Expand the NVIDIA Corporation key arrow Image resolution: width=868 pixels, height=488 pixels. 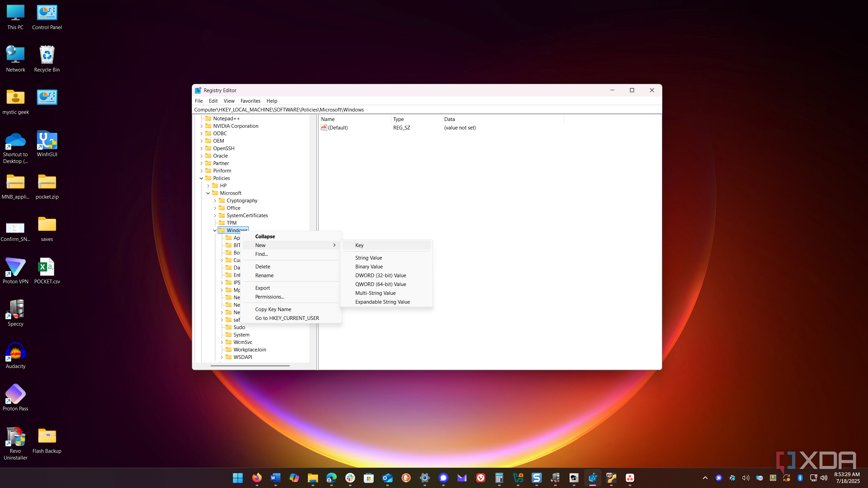tap(201, 126)
